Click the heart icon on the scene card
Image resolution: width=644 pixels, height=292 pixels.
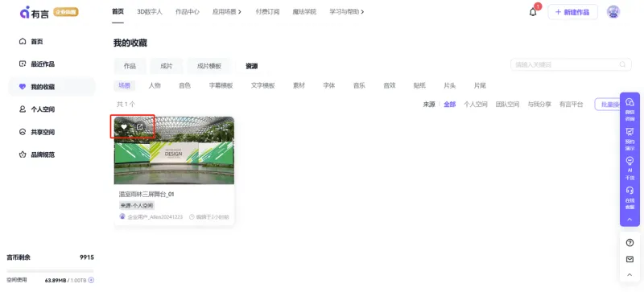124,127
